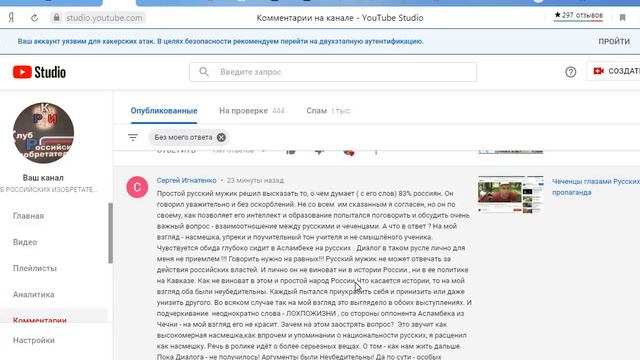Open the help question mark icon
The height and width of the screenshot is (360, 640).
(571, 72)
